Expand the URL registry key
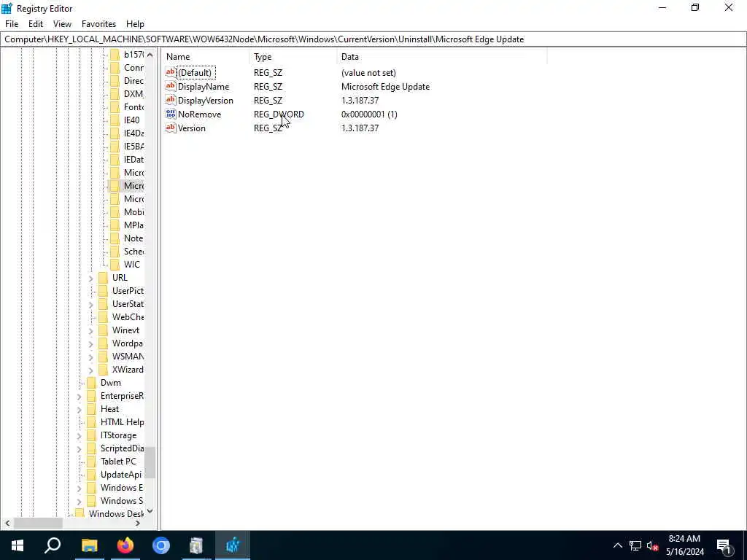This screenshot has width=747, height=560. pos(90,278)
